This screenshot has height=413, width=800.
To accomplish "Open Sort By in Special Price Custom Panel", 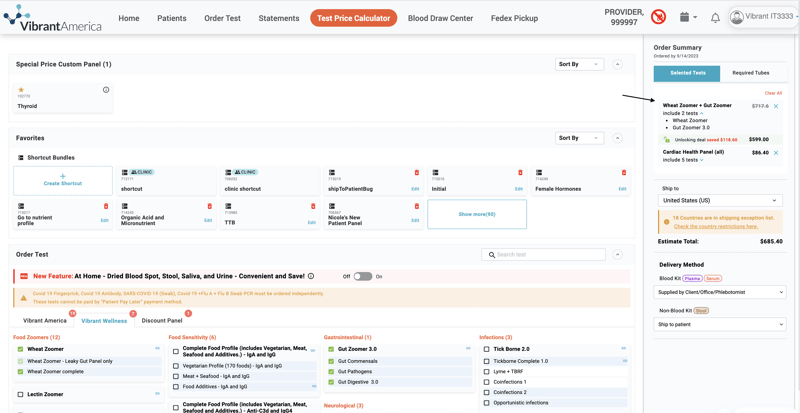I will pos(579,64).
